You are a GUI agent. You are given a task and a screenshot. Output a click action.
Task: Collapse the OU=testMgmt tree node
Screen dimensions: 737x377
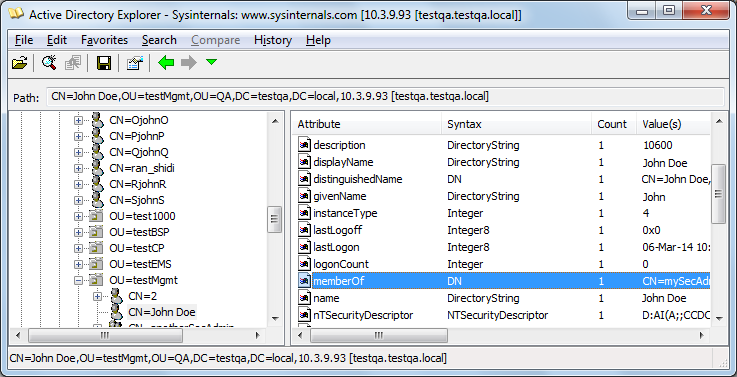pyautogui.click(x=78, y=280)
